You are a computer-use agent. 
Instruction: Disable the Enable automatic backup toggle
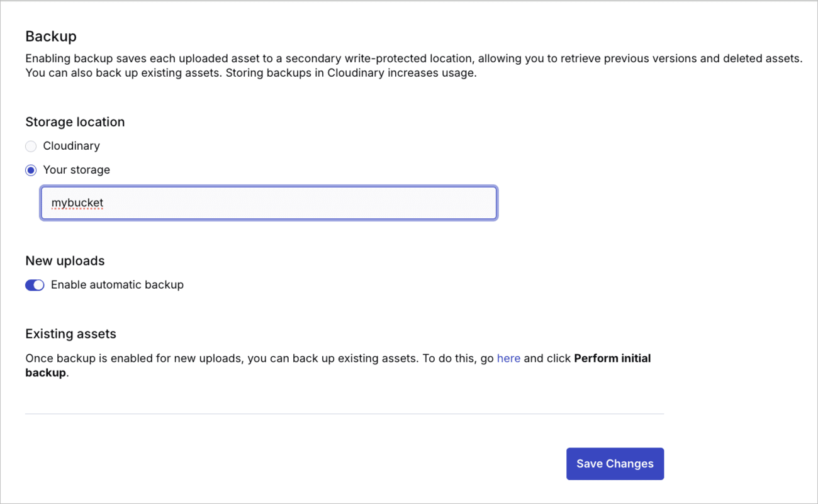(35, 285)
